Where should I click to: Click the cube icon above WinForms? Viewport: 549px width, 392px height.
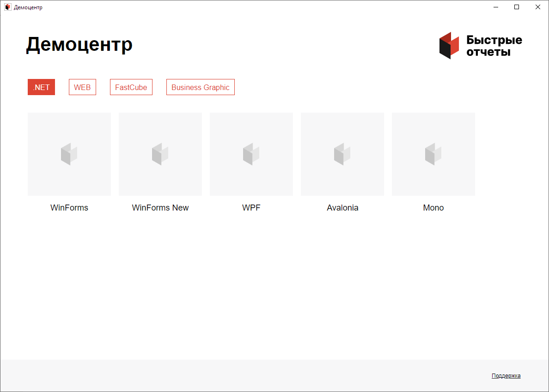(69, 154)
